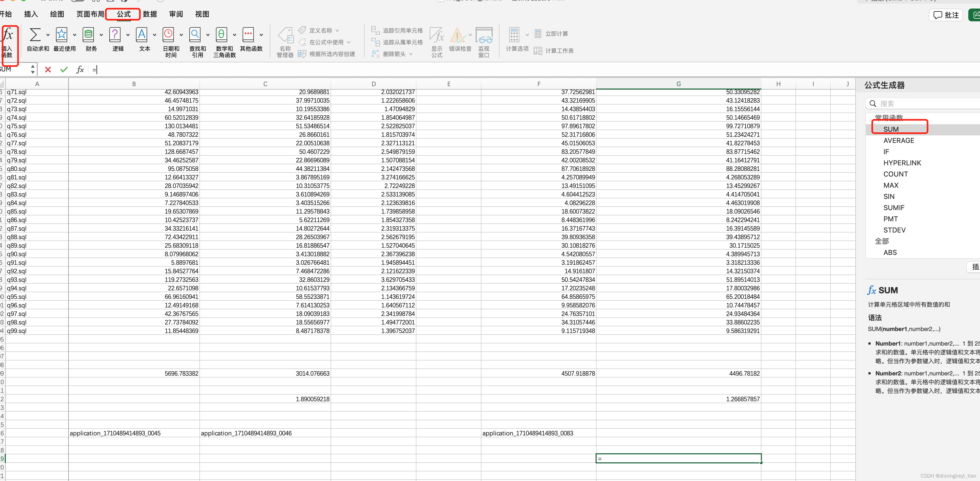Click Remove Arrows icon
The image size is (980, 481).
point(375,54)
